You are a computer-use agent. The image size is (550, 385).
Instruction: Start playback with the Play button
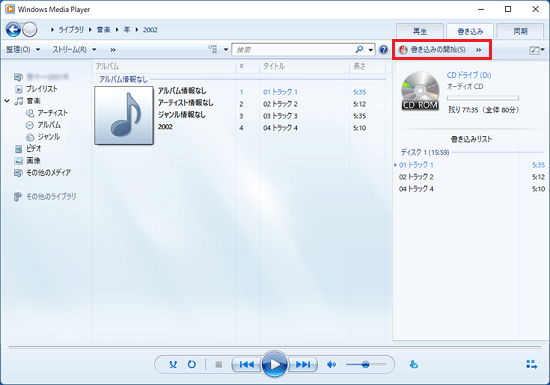(x=275, y=364)
